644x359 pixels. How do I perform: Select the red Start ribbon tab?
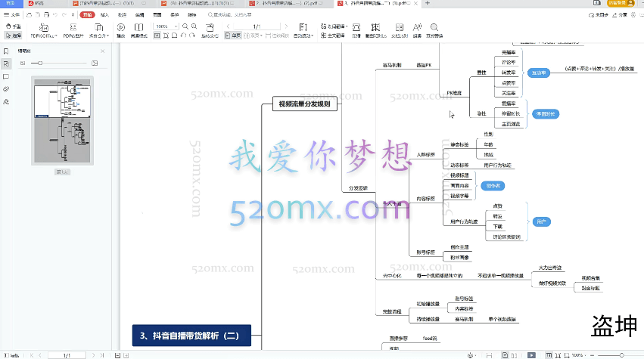coord(87,15)
